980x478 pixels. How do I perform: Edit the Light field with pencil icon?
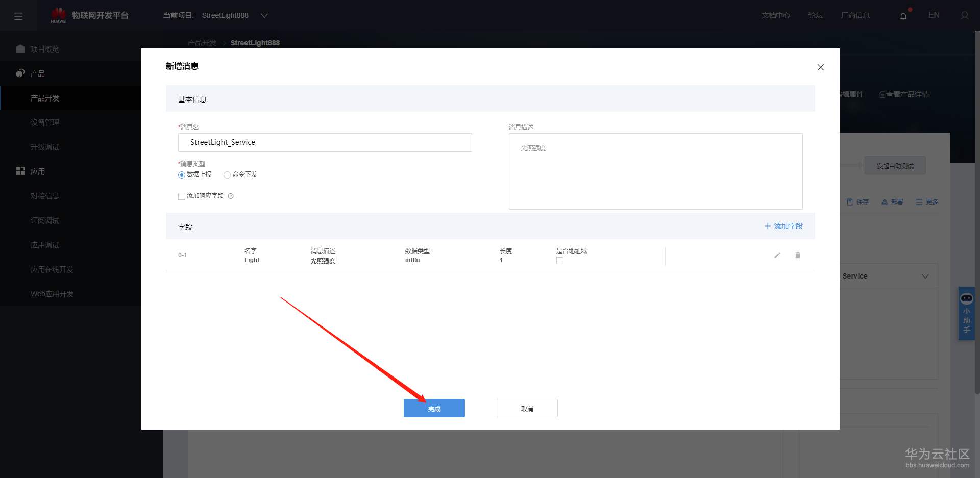click(x=777, y=255)
